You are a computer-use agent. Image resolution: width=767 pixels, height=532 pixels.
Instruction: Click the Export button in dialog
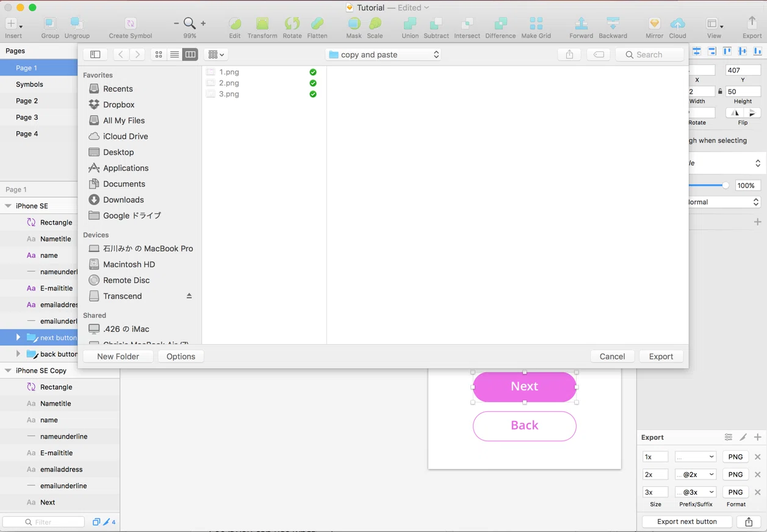click(x=661, y=356)
